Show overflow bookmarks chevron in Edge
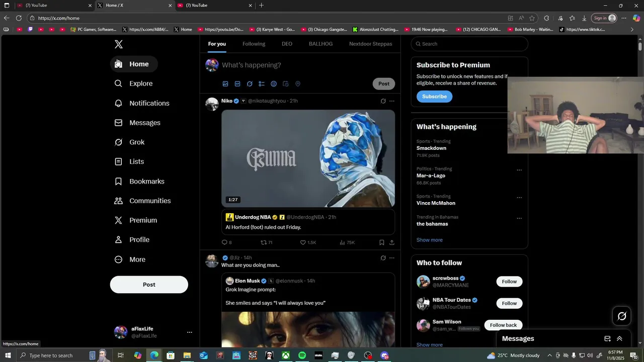644x362 pixels. (632, 30)
